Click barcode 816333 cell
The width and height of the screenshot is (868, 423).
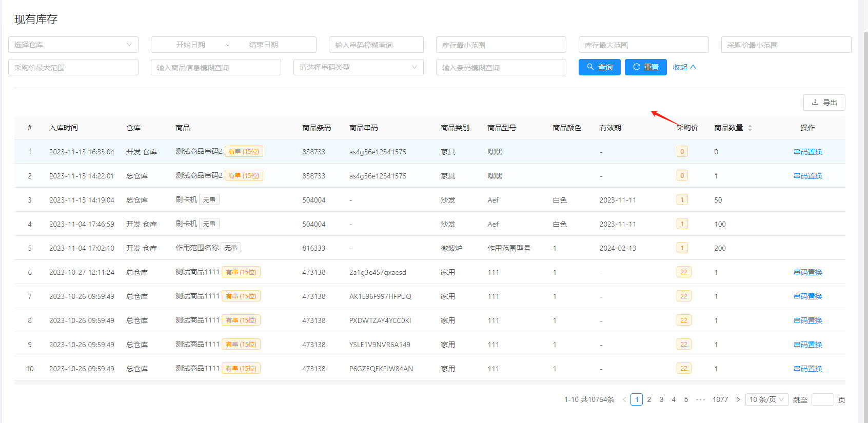(x=314, y=248)
